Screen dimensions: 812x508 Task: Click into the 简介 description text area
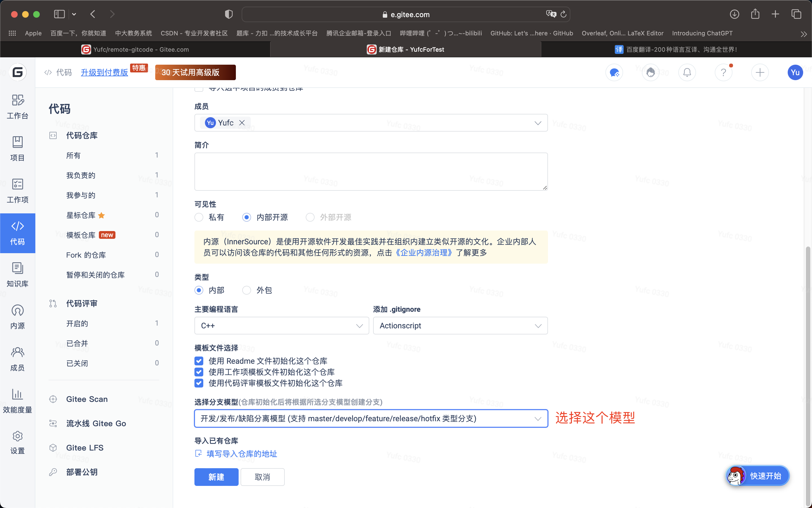[371, 171]
